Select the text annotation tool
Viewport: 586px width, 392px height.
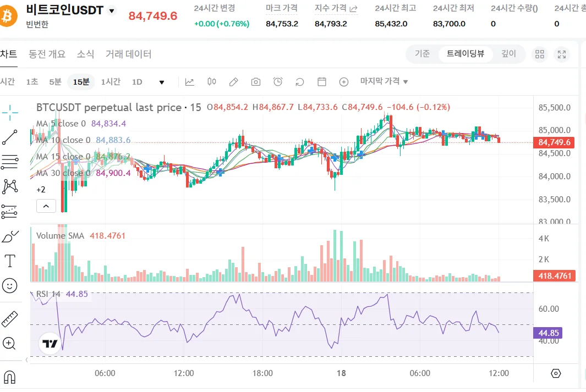pos(10,260)
